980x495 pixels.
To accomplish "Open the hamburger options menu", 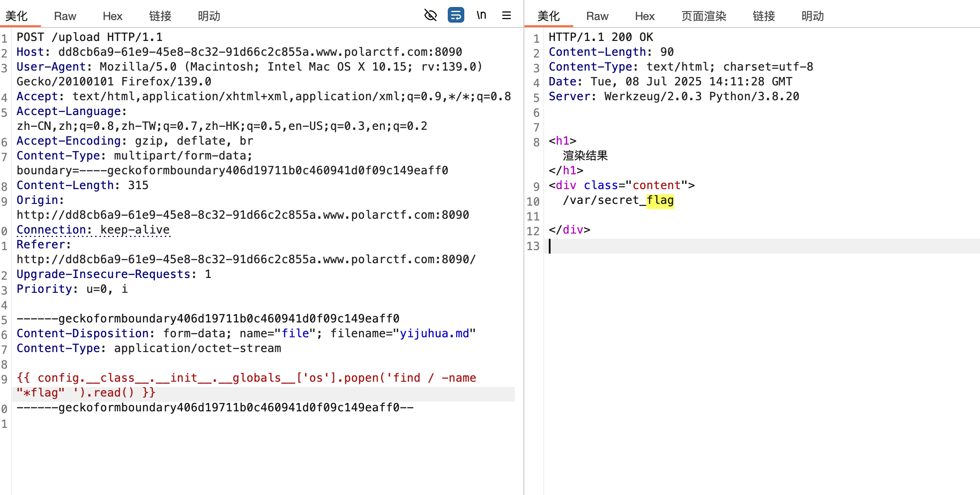I will pyautogui.click(x=506, y=15).
